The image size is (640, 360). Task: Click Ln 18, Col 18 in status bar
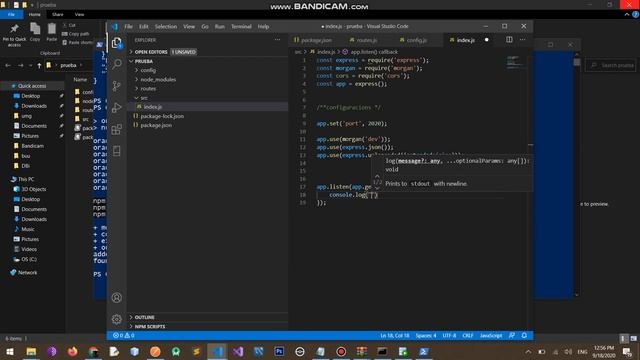pyautogui.click(x=395, y=336)
